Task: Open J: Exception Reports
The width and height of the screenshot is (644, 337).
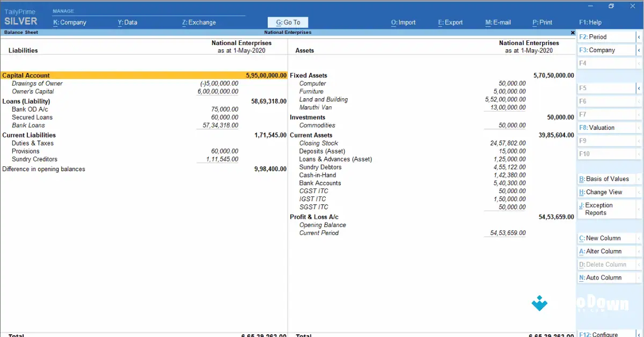Action: pyautogui.click(x=597, y=209)
